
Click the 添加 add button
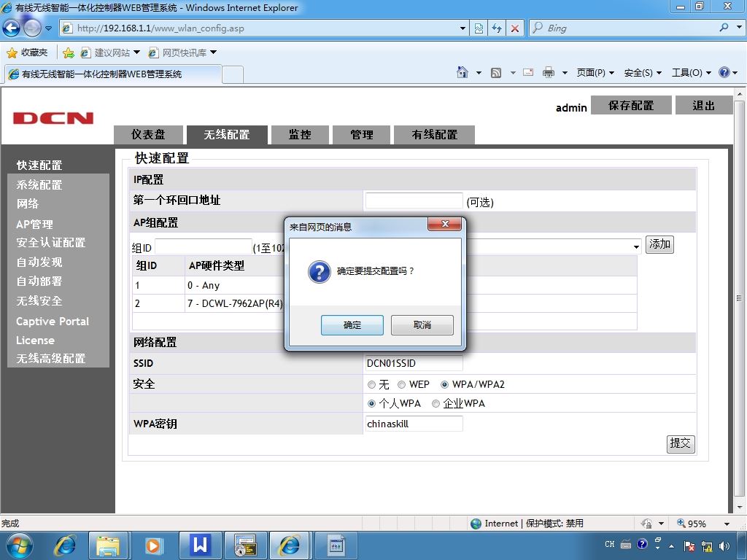659,244
